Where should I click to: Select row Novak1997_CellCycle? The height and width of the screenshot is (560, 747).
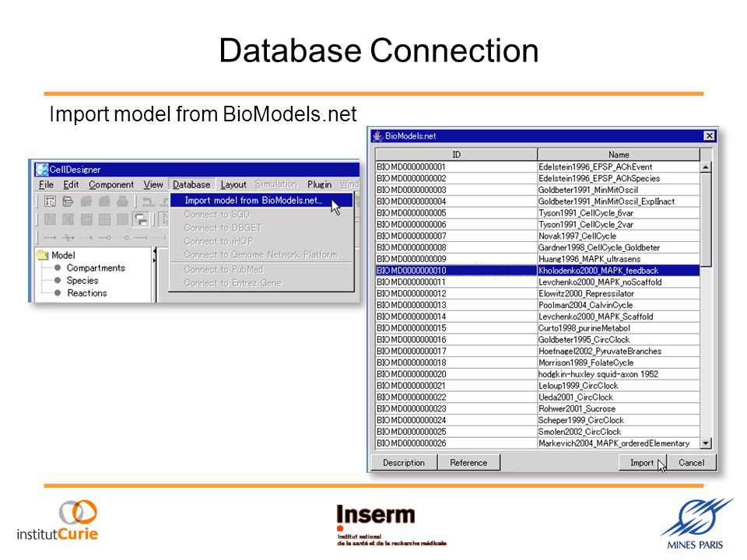(x=538, y=236)
